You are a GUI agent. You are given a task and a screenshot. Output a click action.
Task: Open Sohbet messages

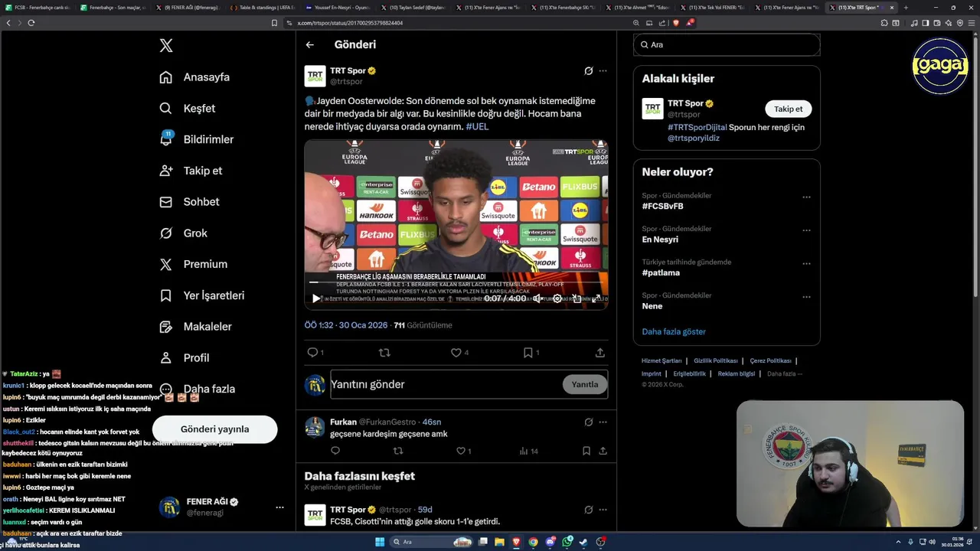tap(189, 202)
